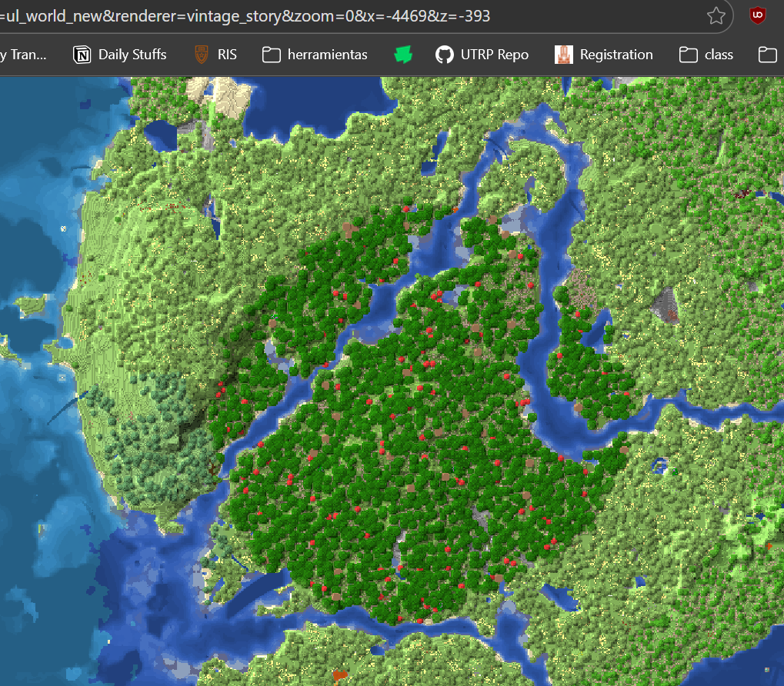
Task: Click the orange flag marker at map bottom
Action: [x=339, y=675]
